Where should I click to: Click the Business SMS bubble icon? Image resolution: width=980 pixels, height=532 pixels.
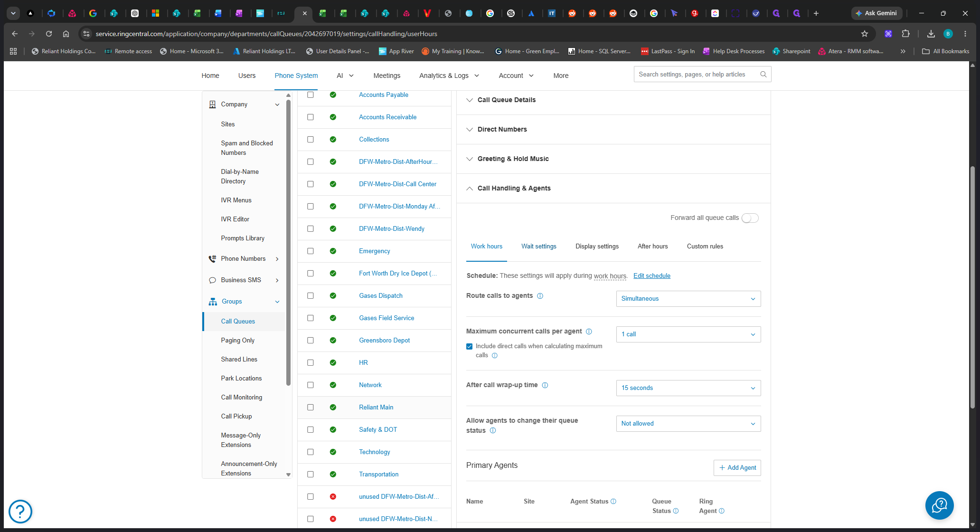[x=212, y=280]
